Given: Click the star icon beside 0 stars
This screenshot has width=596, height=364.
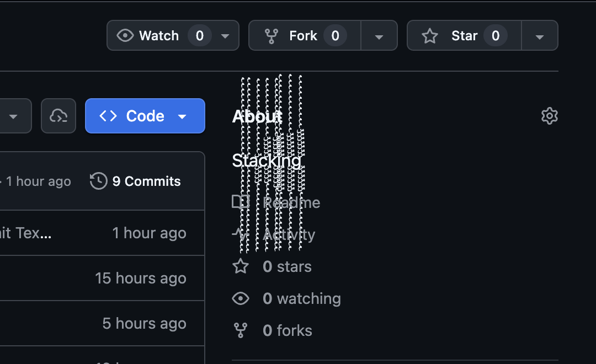Looking at the screenshot, I should click(241, 267).
